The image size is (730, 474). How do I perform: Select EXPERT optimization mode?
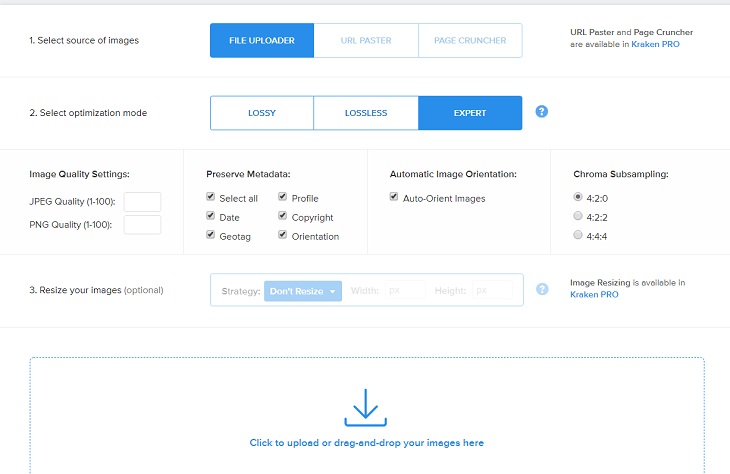(470, 113)
